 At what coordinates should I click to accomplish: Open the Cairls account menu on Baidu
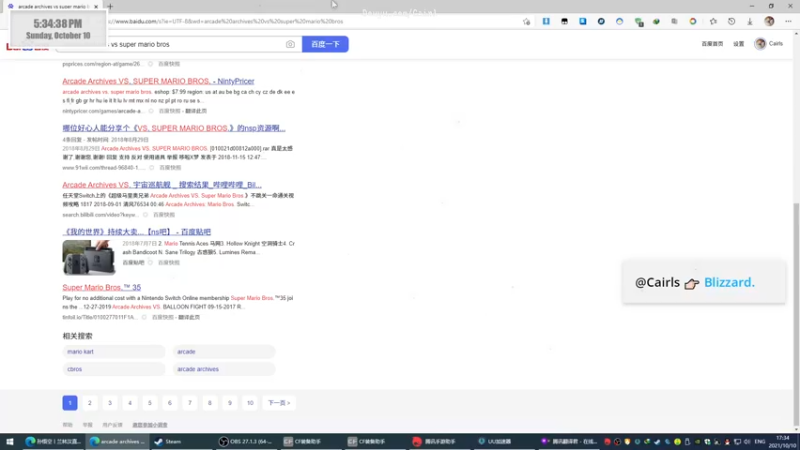tap(769, 44)
